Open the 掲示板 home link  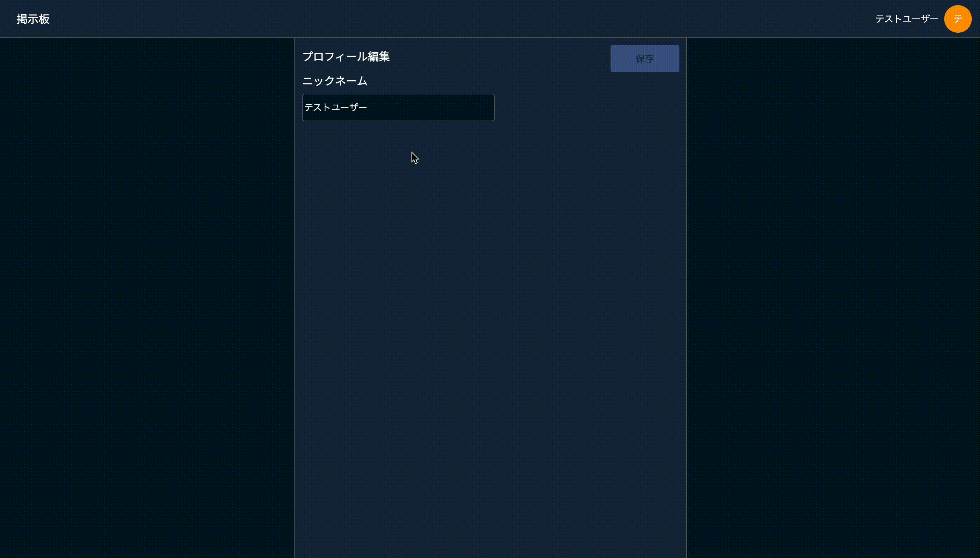(x=33, y=19)
